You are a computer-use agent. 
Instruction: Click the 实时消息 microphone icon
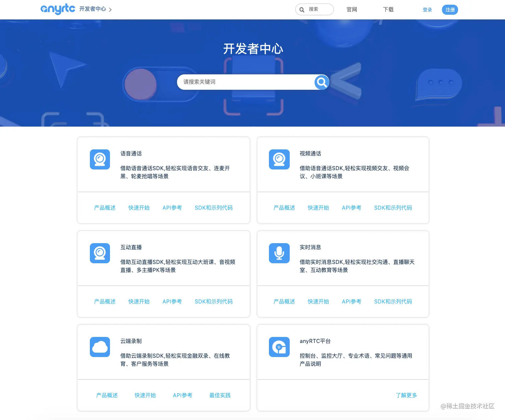[x=279, y=253]
